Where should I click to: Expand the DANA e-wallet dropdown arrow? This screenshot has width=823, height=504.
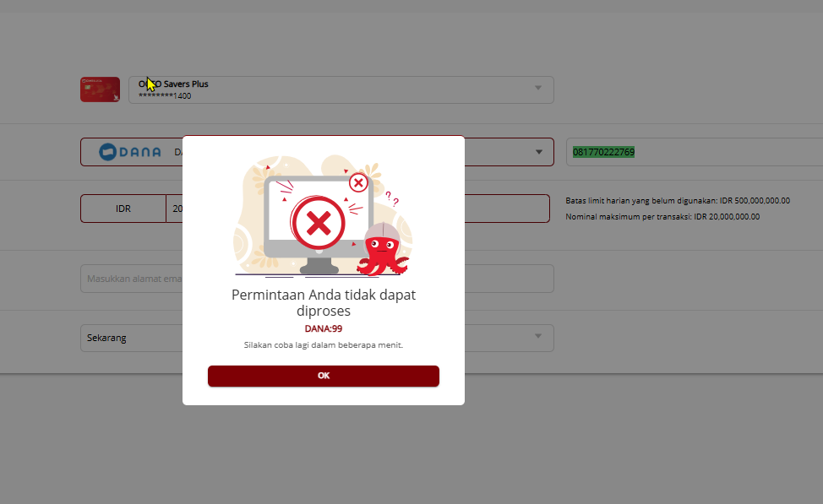tap(538, 152)
